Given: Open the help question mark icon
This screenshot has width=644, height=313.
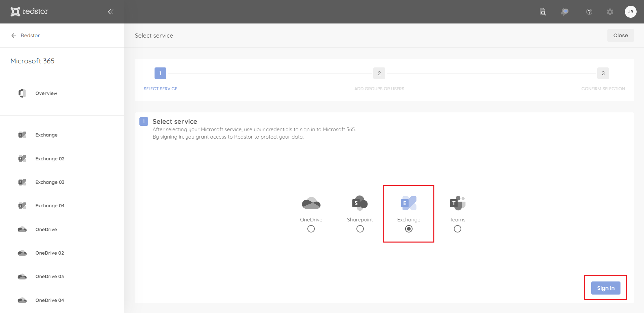Looking at the screenshot, I should click(589, 12).
